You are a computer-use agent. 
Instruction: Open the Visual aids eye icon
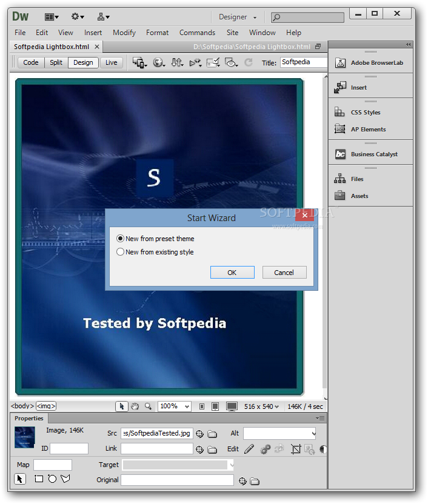pos(231,62)
